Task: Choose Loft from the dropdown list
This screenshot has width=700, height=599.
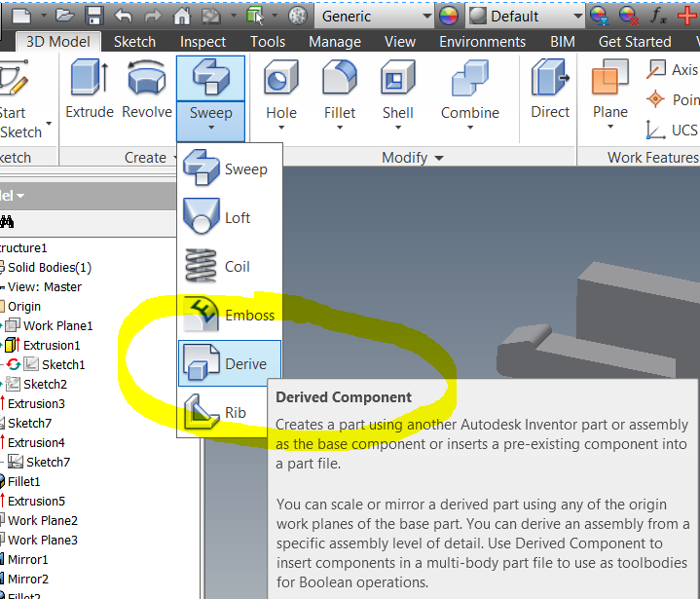Action: [230, 217]
